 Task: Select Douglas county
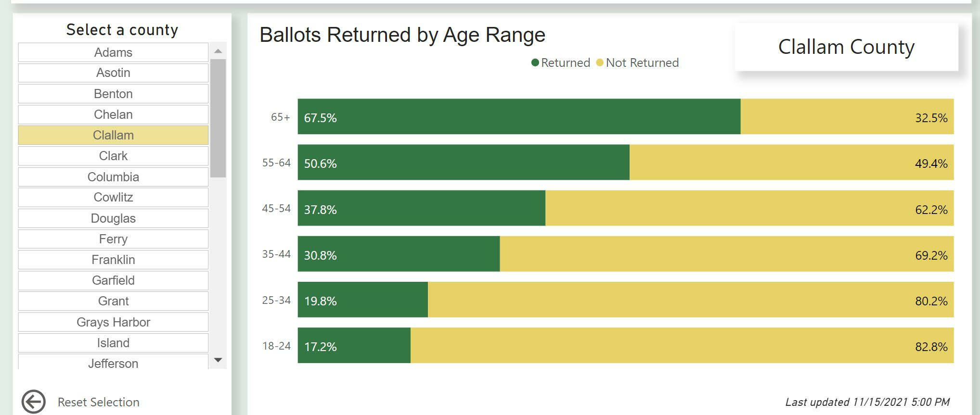[x=113, y=218]
